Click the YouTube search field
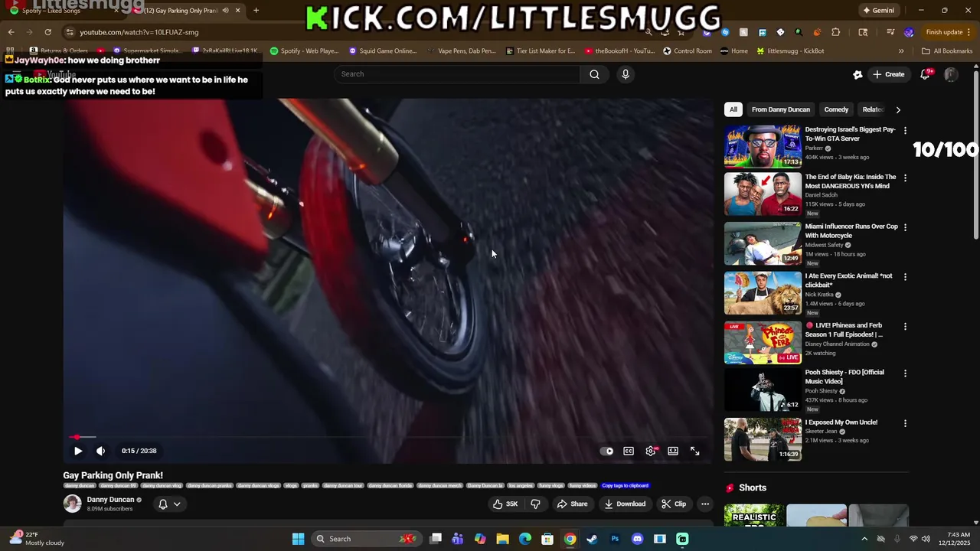980x551 pixels. coord(457,74)
